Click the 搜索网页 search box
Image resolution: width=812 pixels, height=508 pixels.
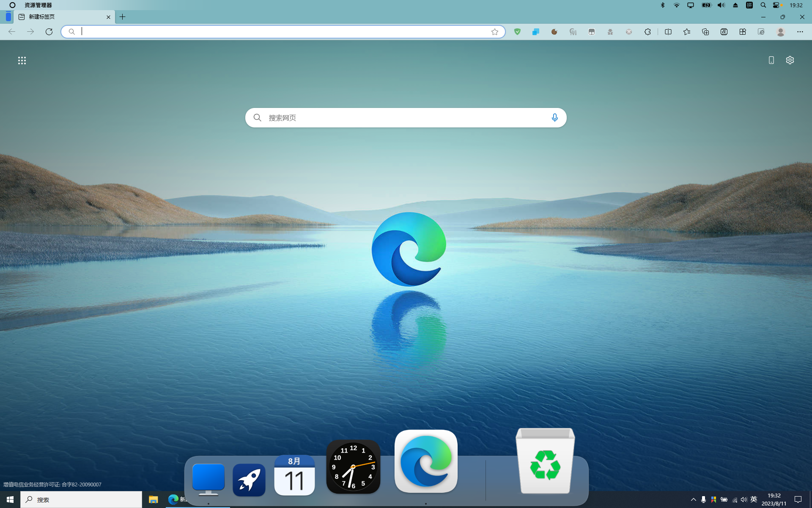406,118
